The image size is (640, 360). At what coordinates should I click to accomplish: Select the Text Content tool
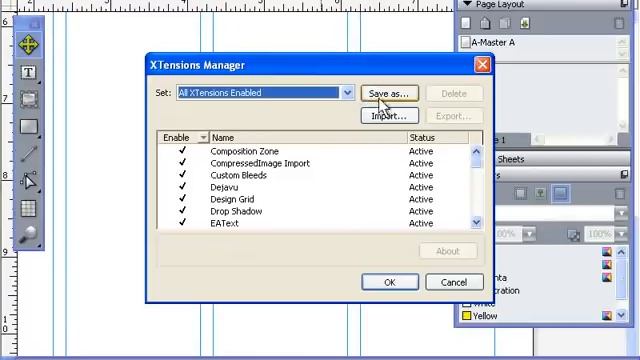[28, 73]
